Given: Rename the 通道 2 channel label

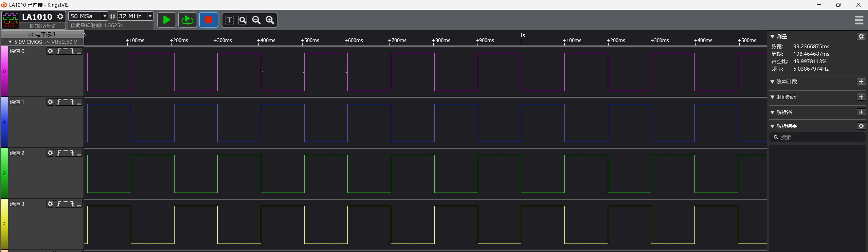Looking at the screenshot, I should coord(17,153).
